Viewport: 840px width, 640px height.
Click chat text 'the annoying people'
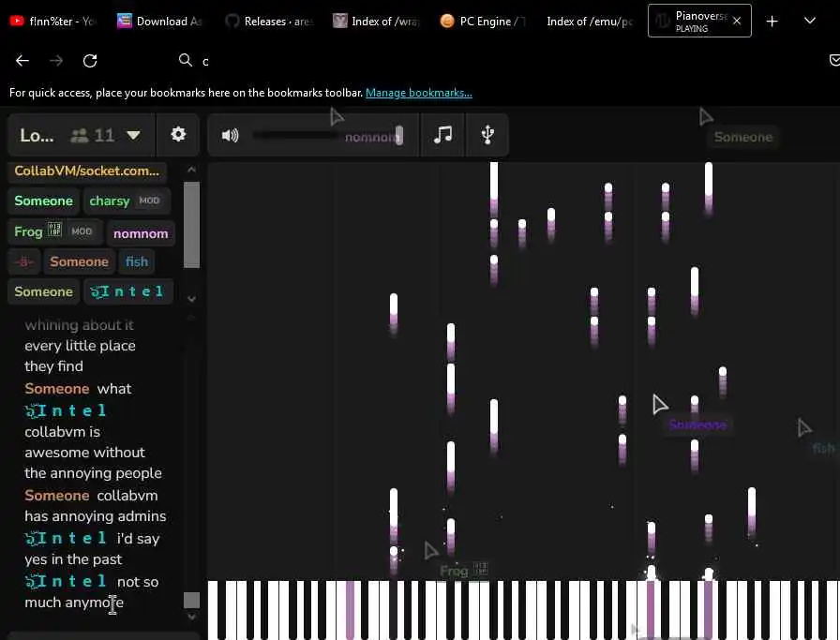[93, 473]
